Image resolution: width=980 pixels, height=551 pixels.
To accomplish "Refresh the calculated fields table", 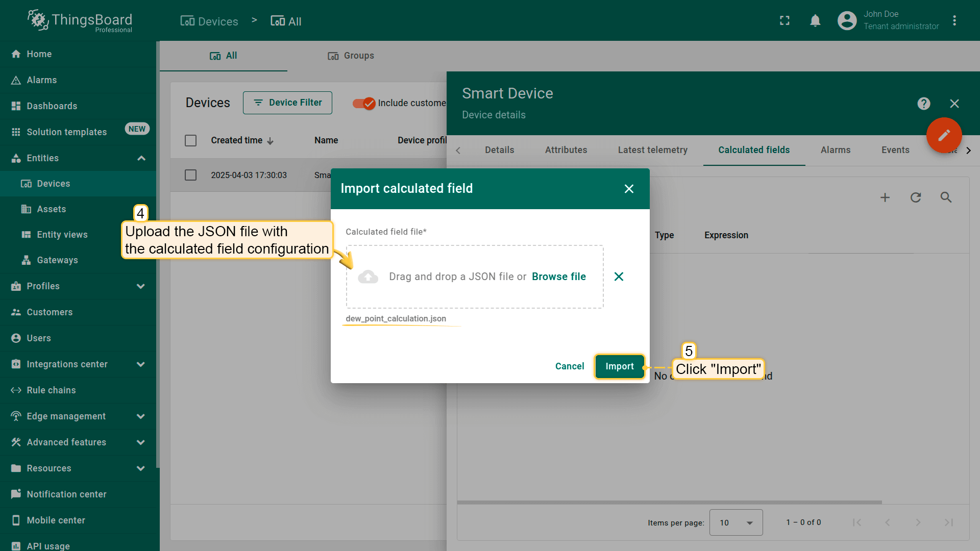I will pyautogui.click(x=916, y=197).
